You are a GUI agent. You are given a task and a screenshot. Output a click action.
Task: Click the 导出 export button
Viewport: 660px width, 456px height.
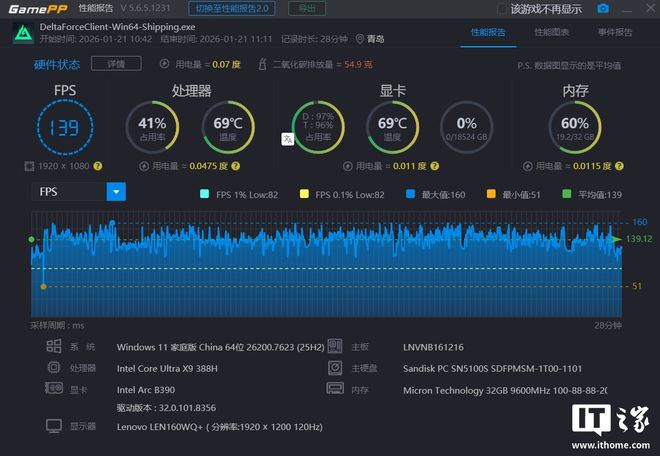coord(307,8)
